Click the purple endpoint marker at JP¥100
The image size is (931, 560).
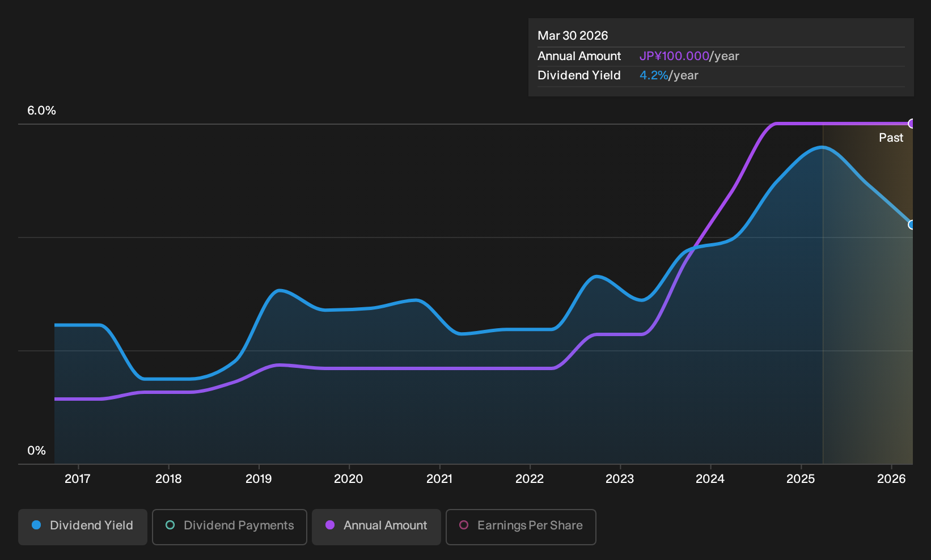coord(912,124)
